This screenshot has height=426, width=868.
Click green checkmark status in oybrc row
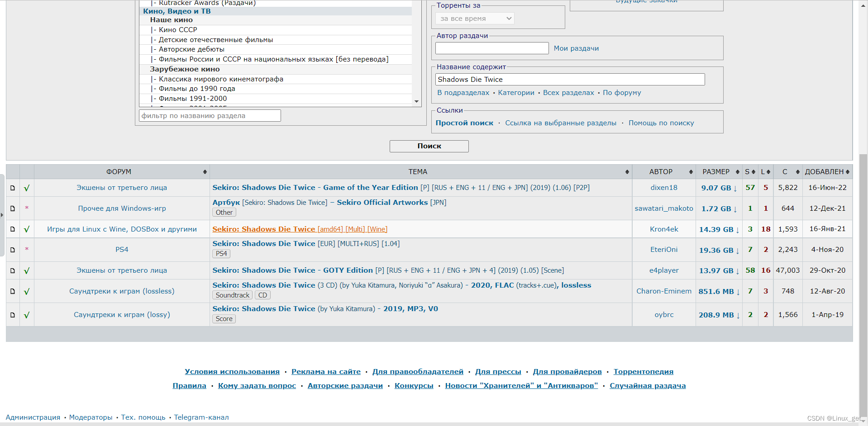(x=27, y=315)
